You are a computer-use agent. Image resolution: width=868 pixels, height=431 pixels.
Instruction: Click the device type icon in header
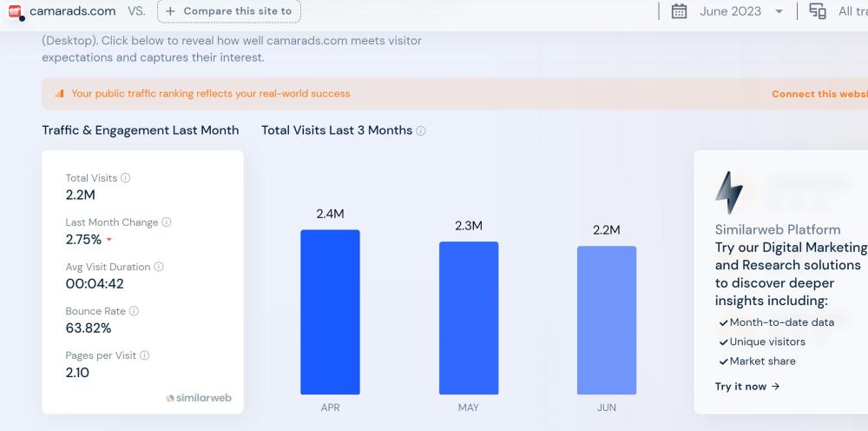point(817,11)
